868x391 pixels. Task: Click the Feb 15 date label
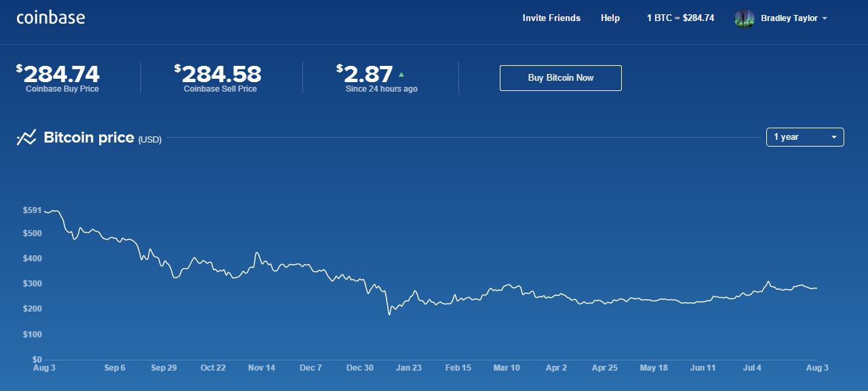(458, 368)
